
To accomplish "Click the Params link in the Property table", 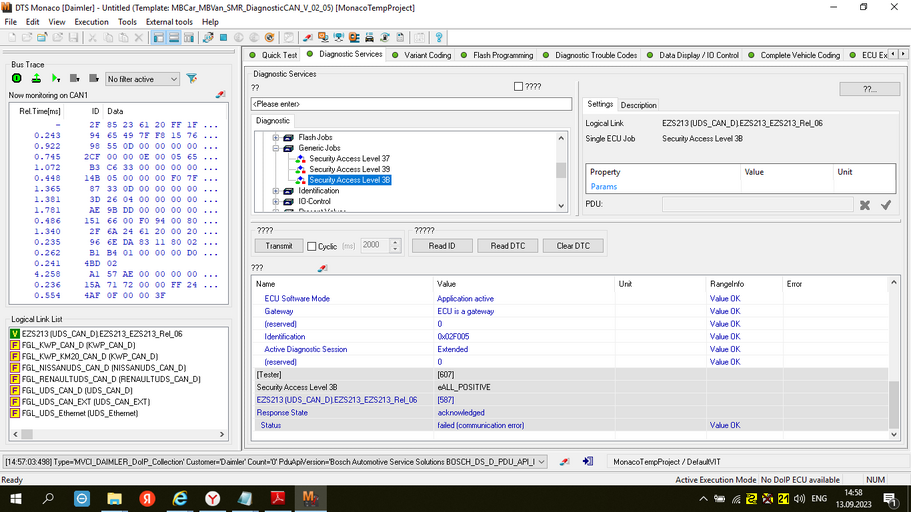I will [604, 187].
